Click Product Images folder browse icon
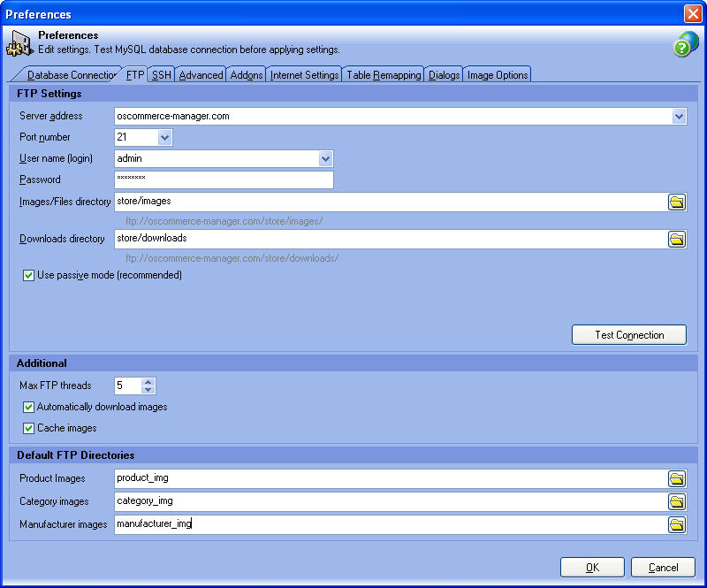The width and height of the screenshot is (707, 588). 677,479
